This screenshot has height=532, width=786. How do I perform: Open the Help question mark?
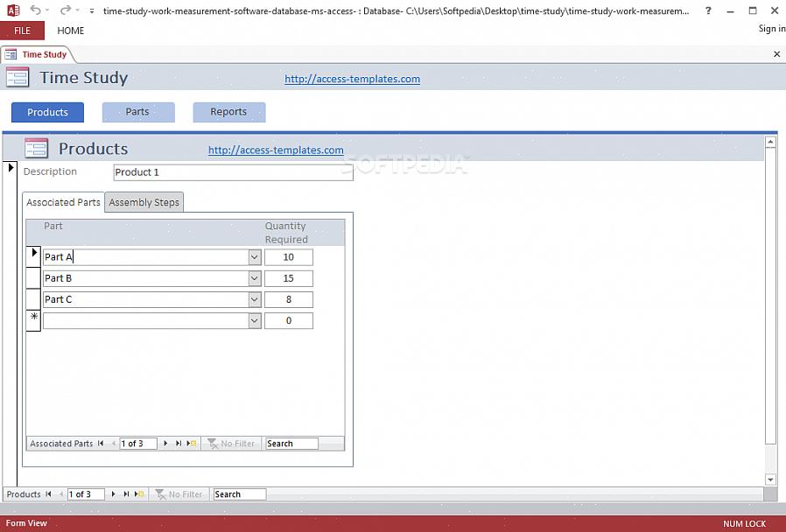[x=708, y=10]
